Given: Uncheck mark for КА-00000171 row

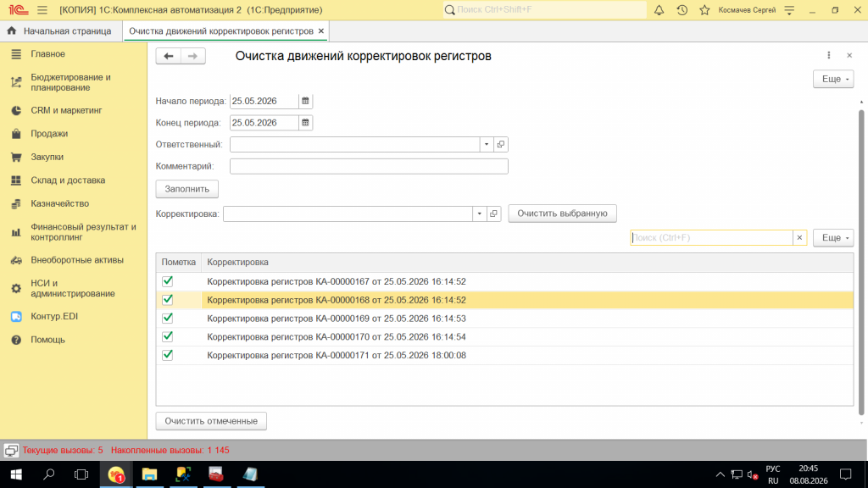Looking at the screenshot, I should click(x=167, y=355).
